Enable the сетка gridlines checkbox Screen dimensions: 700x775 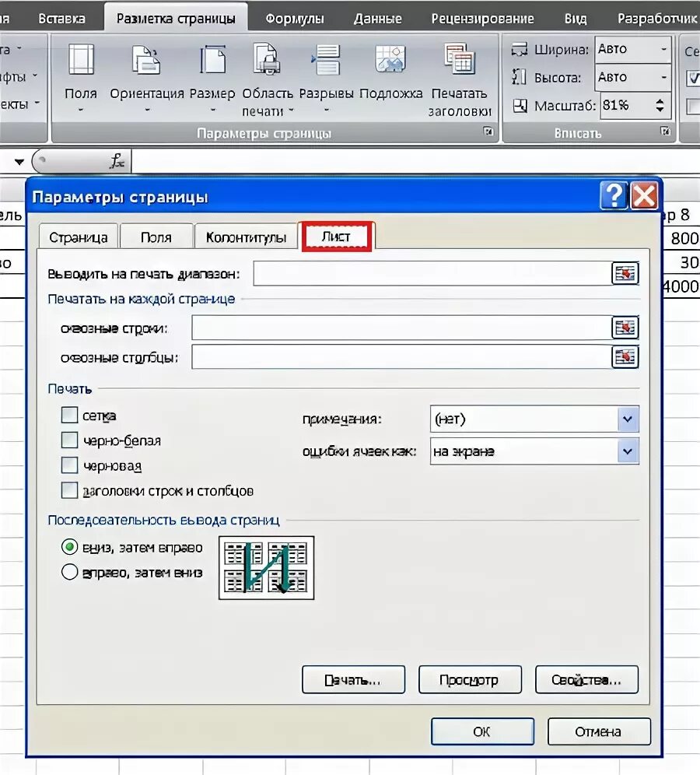tap(69, 415)
